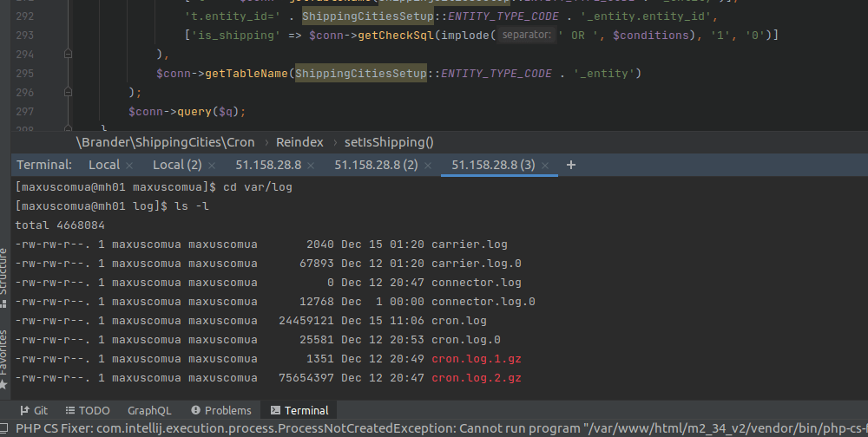Click the 75654397 file size value

pyautogui.click(x=306, y=378)
